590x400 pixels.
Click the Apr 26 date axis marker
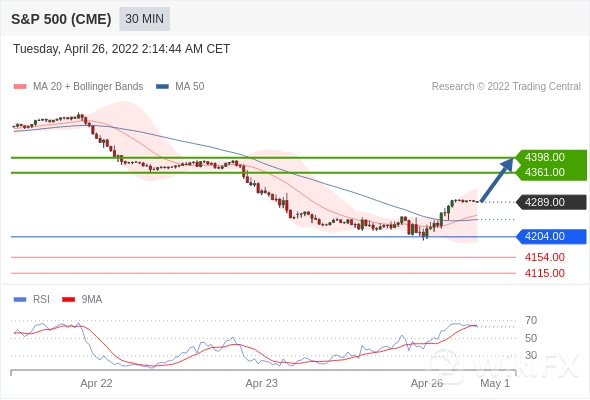click(427, 383)
